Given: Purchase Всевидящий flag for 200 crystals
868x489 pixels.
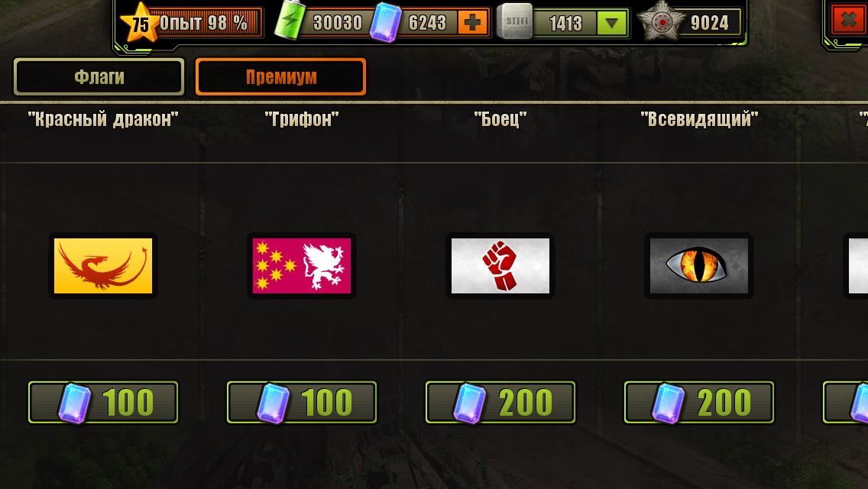Looking at the screenshot, I should pos(699,402).
